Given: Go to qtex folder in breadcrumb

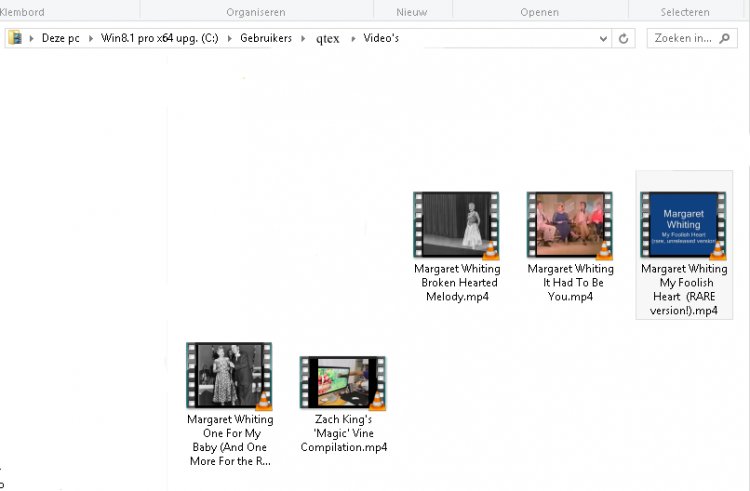Looking at the screenshot, I should tap(327, 39).
